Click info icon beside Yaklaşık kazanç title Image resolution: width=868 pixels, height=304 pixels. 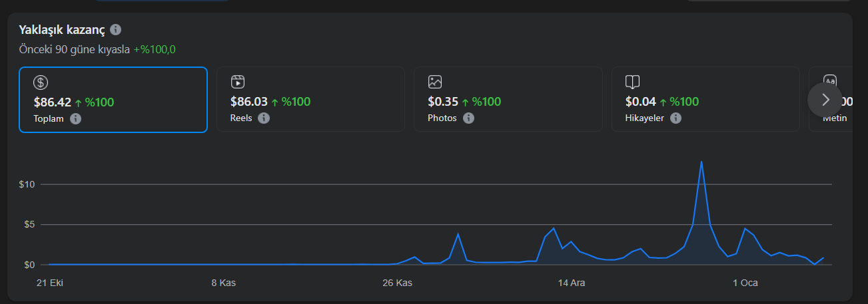pos(116,29)
